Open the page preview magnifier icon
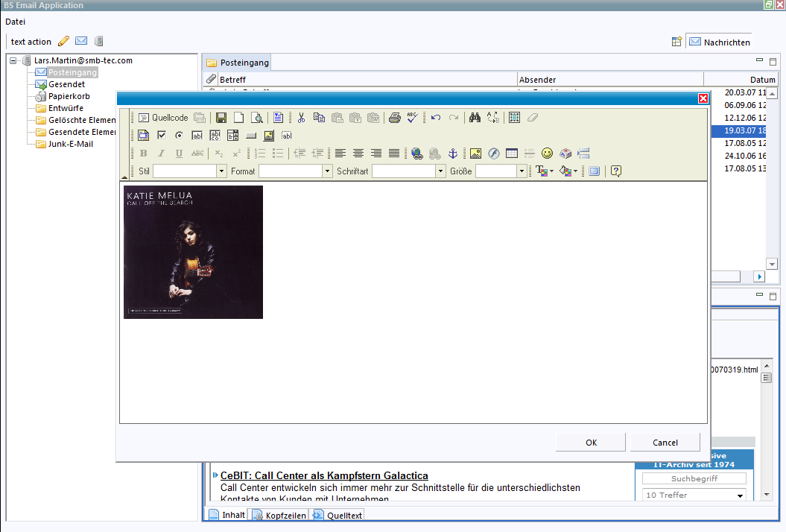786x532 pixels. point(256,118)
